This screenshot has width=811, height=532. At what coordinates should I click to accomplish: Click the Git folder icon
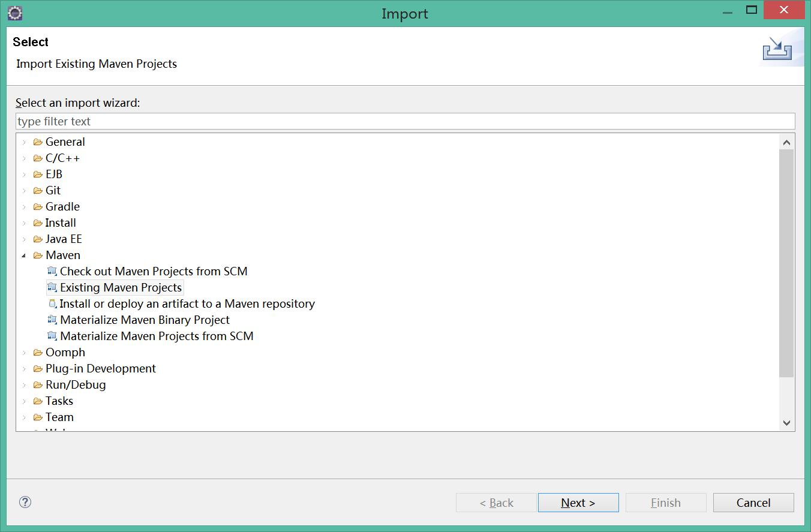pyautogui.click(x=38, y=190)
